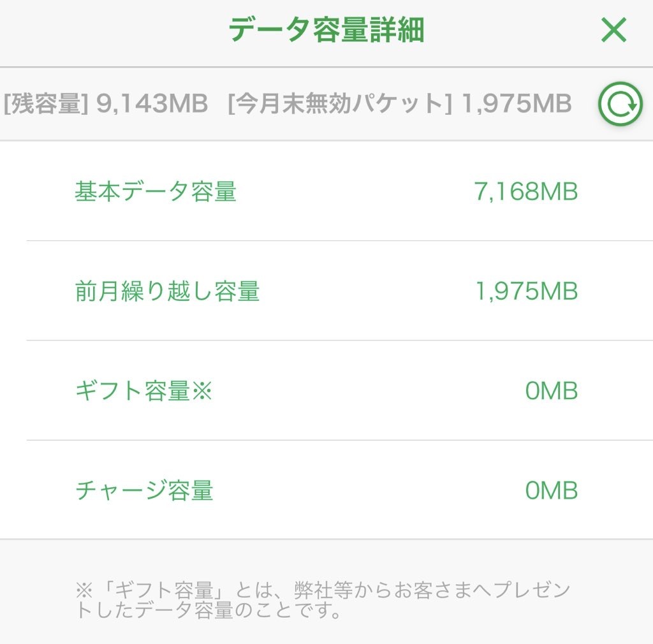Image resolution: width=653 pixels, height=644 pixels.
Task: Close the data capacity details dialog
Action: (613, 31)
